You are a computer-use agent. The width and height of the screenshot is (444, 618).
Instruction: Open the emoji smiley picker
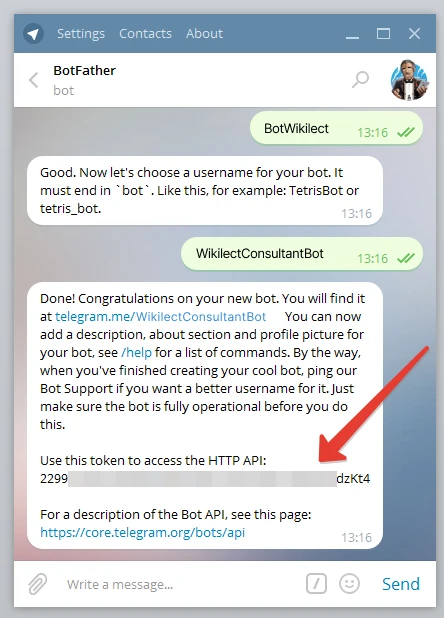click(349, 584)
